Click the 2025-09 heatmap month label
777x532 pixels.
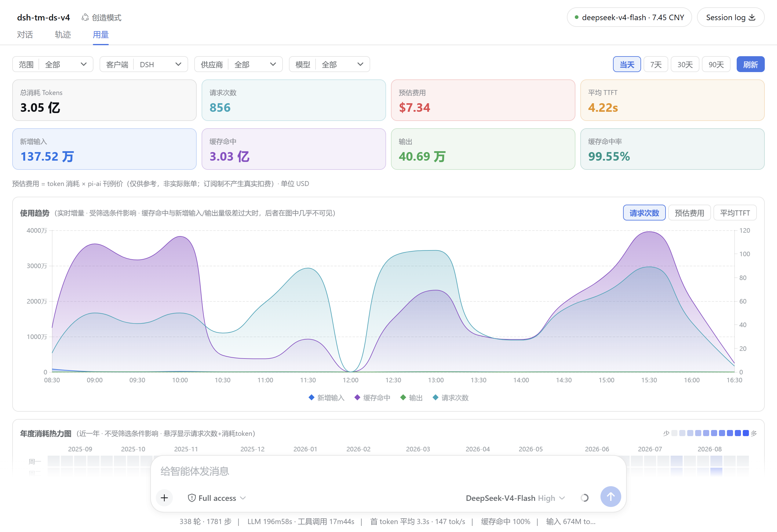(x=80, y=449)
